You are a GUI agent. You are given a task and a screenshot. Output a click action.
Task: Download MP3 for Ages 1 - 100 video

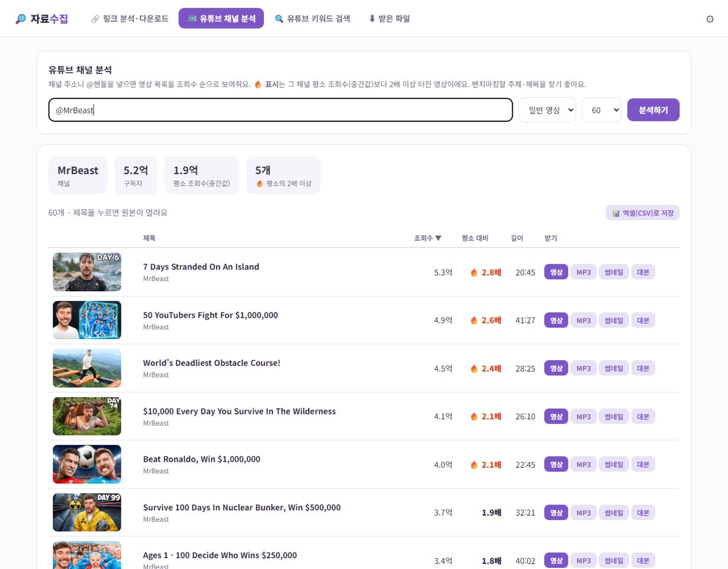[x=583, y=561]
